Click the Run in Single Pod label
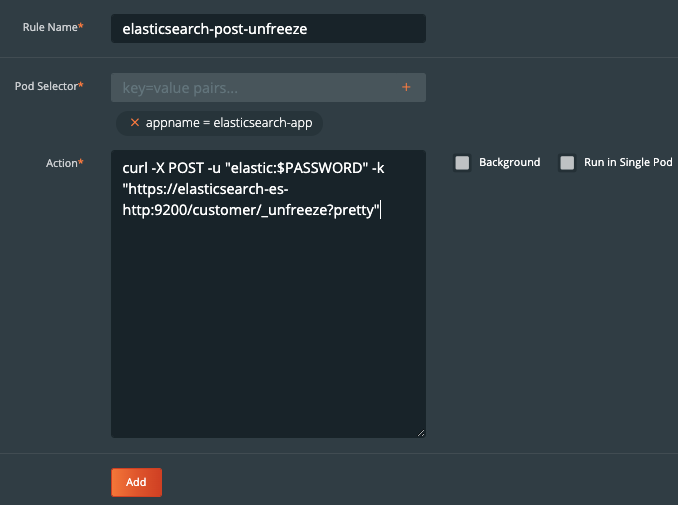Screen dimensions: 678x505 coord(628,163)
